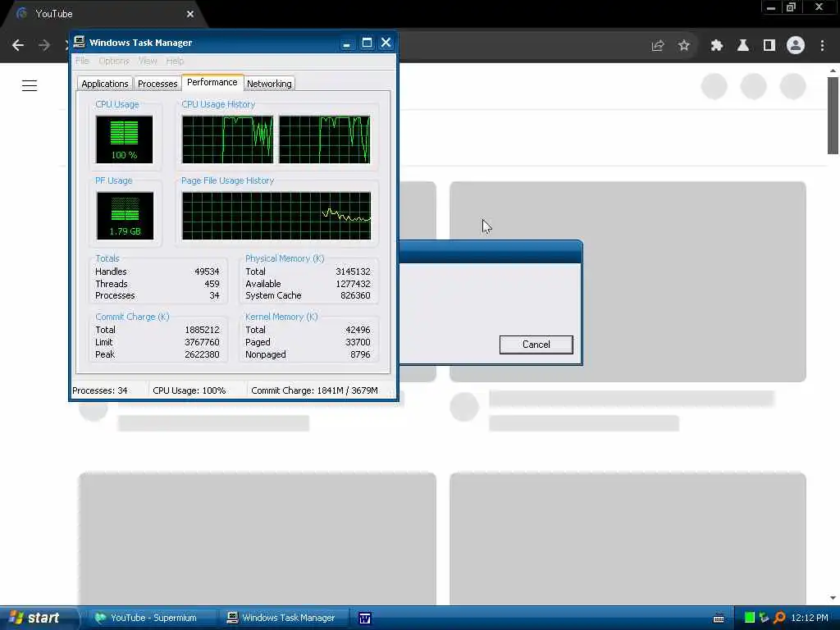Click the left CPU Usage History graph
The image size is (840, 630).
[x=228, y=139]
